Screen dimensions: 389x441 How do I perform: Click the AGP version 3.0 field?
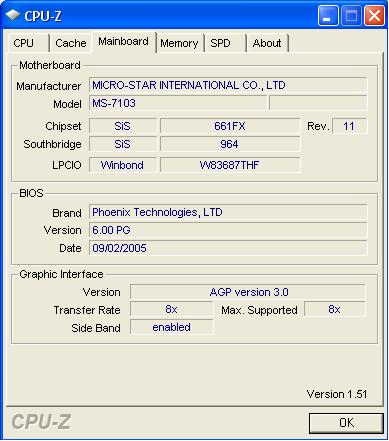point(248,292)
